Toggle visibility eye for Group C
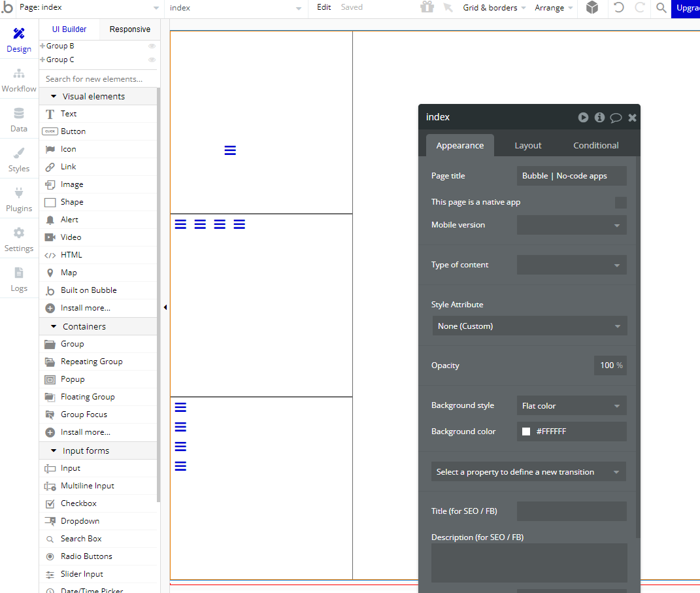The width and height of the screenshot is (700, 593). pos(152,60)
